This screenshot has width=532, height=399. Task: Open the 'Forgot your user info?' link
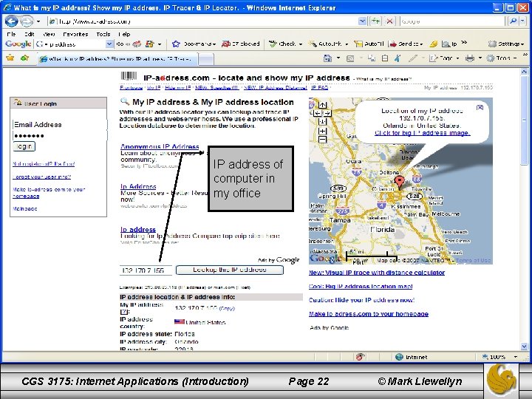coord(41,177)
